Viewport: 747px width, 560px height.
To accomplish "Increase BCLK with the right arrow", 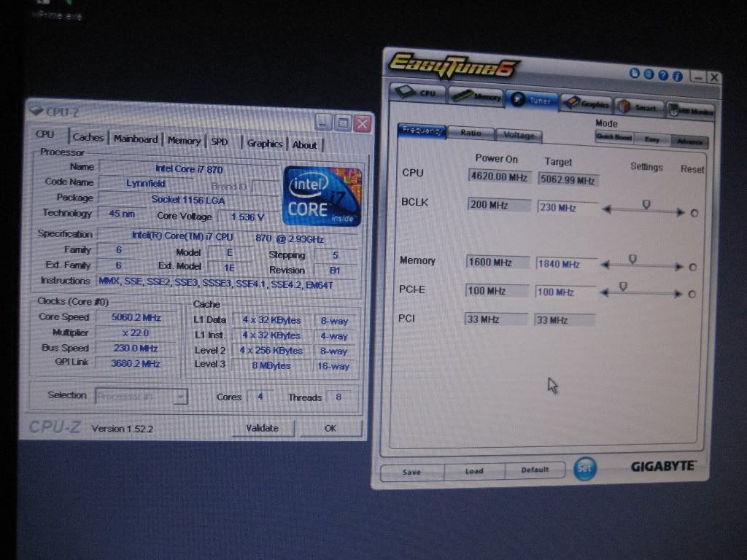I will pos(681,212).
